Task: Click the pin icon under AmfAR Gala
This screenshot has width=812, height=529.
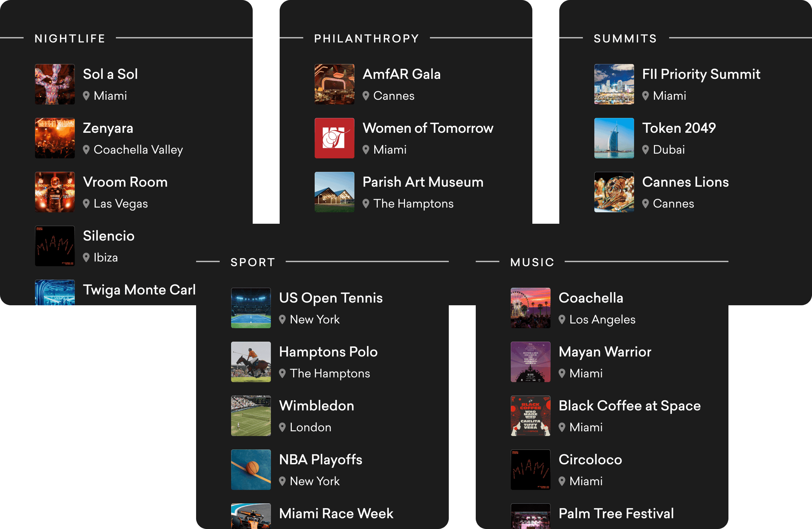Action: point(366,96)
